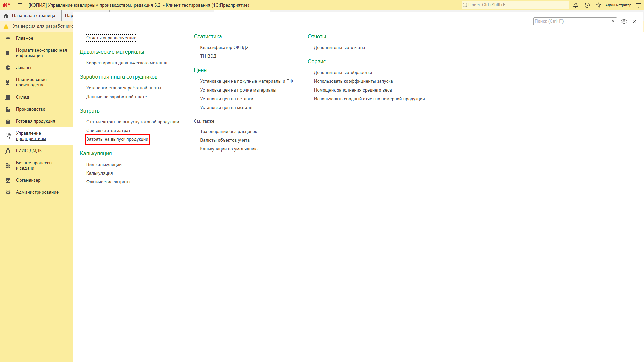The height and width of the screenshot is (362, 644).
Task: Open Список статей затрат
Action: (x=108, y=131)
